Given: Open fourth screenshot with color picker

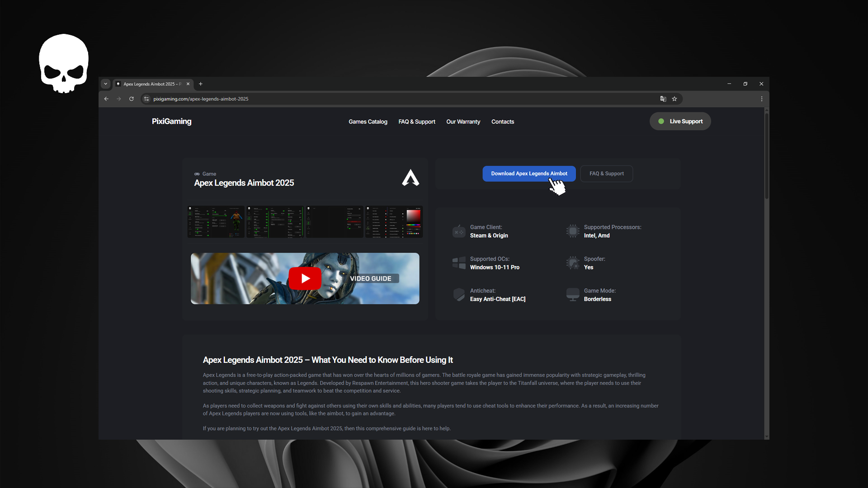Looking at the screenshot, I should click(x=394, y=222).
